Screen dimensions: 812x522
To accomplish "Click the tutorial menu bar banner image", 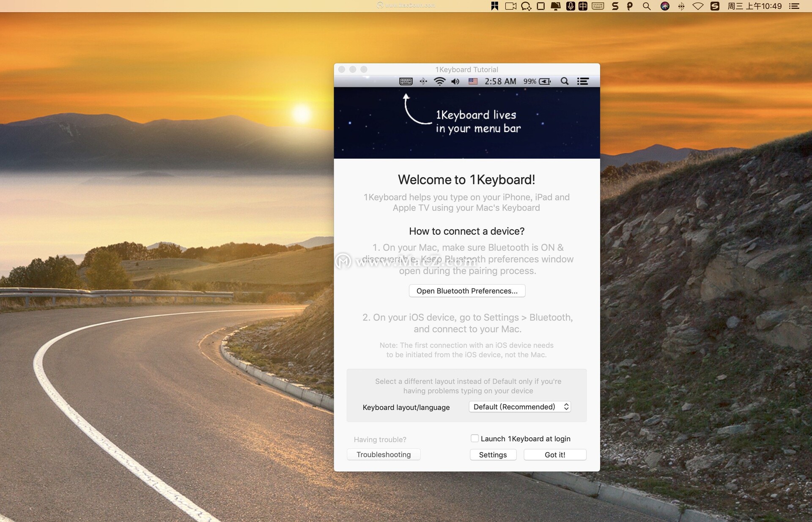I will click(466, 123).
